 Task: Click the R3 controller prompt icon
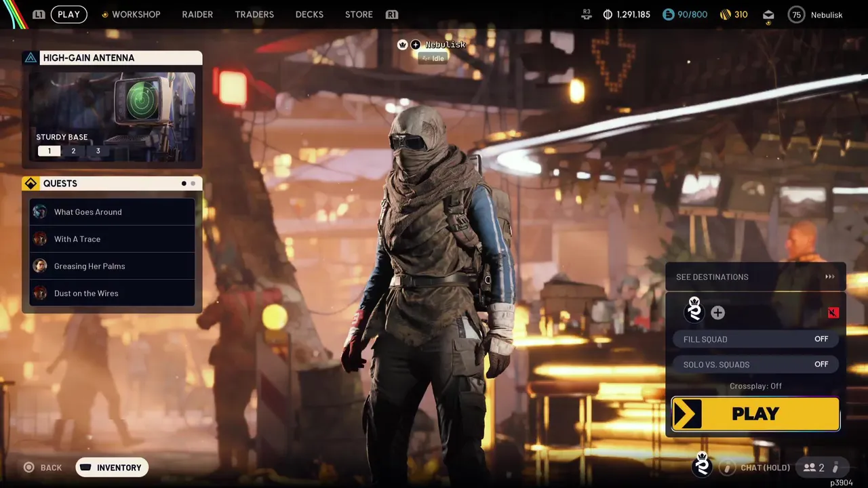pos(587,14)
